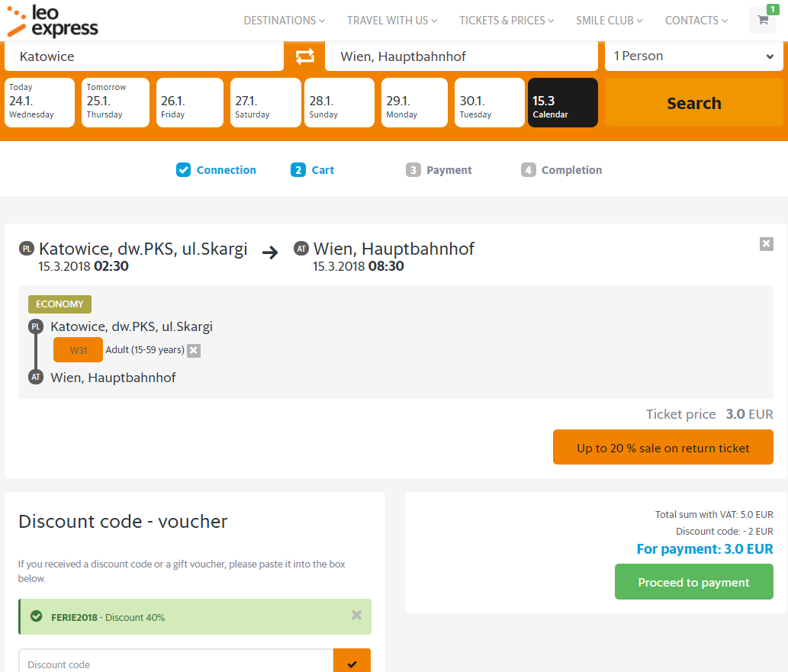The width and height of the screenshot is (788, 672).
Task: Focus the Discount code input box
Action: click(x=176, y=662)
